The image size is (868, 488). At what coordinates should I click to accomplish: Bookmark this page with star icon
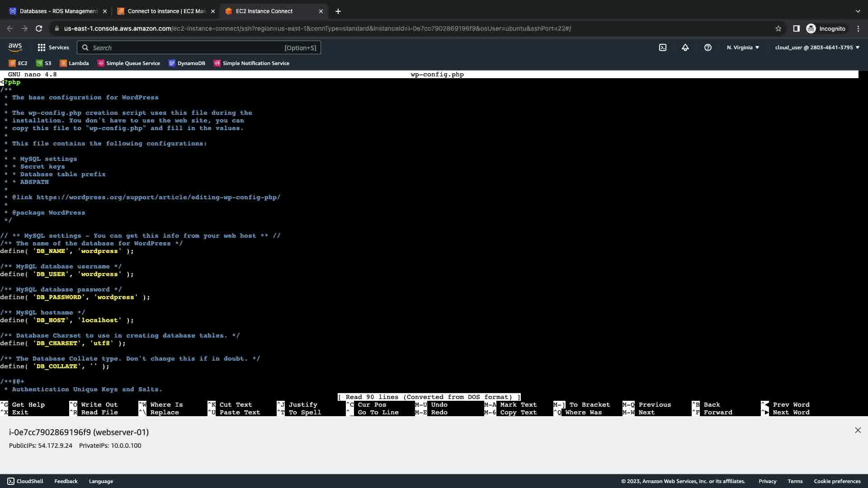778,28
